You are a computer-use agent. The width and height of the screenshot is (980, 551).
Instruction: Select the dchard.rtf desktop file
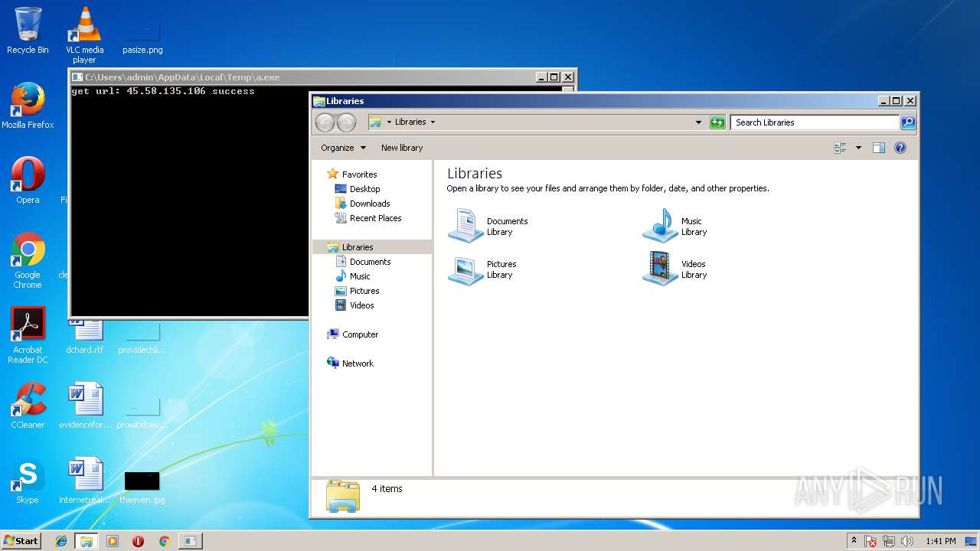[x=84, y=337]
